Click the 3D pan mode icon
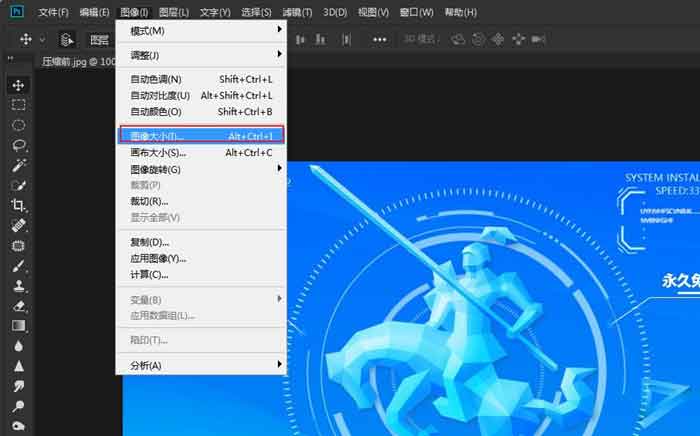The height and width of the screenshot is (436, 700). [x=498, y=40]
